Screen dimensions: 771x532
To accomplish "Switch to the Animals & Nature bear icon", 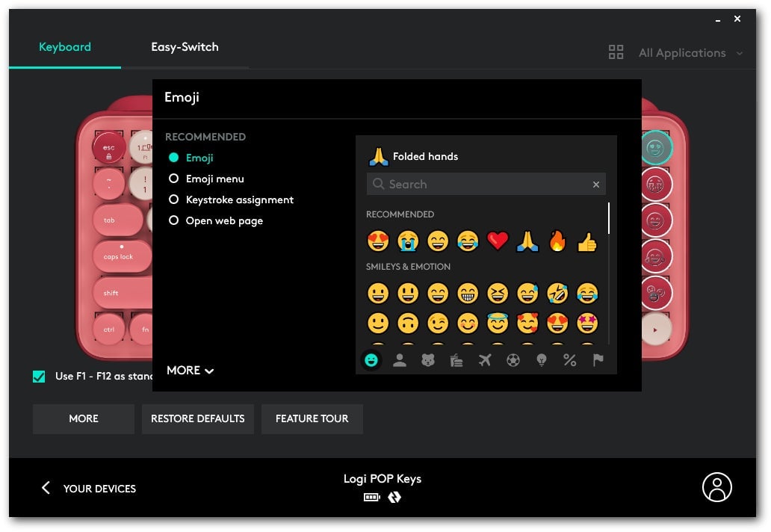I will (428, 359).
